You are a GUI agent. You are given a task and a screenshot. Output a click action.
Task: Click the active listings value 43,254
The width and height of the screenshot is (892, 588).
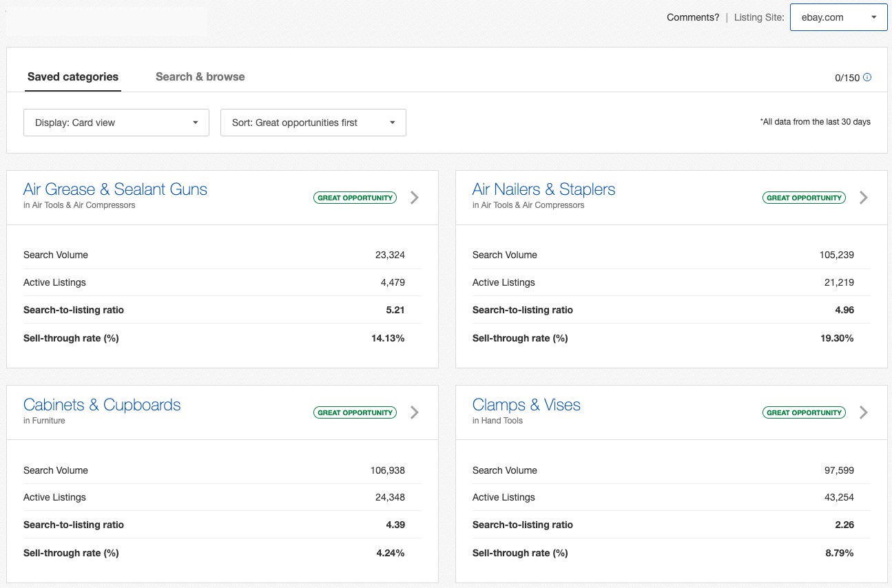[x=839, y=497]
